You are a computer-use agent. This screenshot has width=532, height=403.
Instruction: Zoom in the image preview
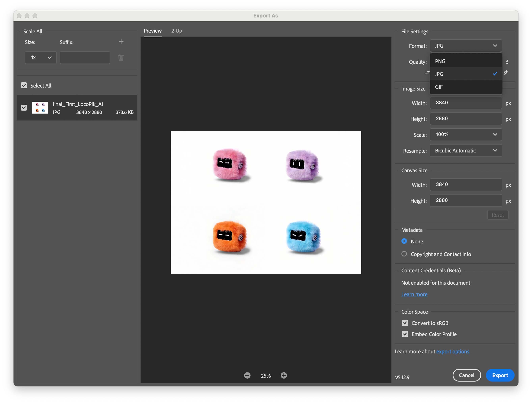click(x=284, y=375)
